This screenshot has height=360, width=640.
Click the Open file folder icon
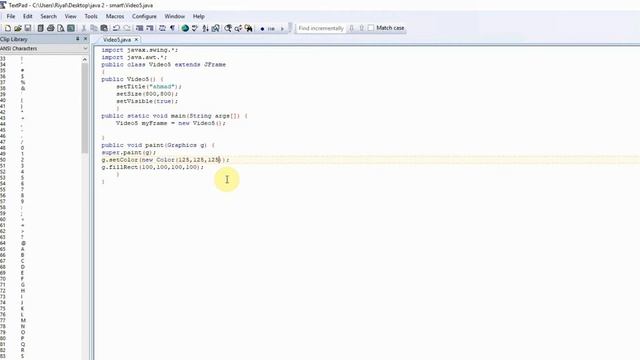point(18,28)
